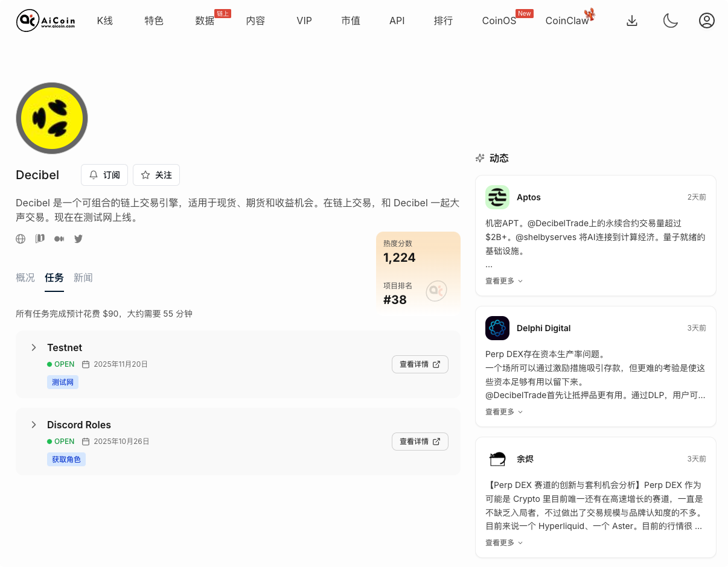The height and width of the screenshot is (567, 728).
Task: Open 查看详情 for the Discord Roles task
Action: pyautogui.click(x=420, y=442)
